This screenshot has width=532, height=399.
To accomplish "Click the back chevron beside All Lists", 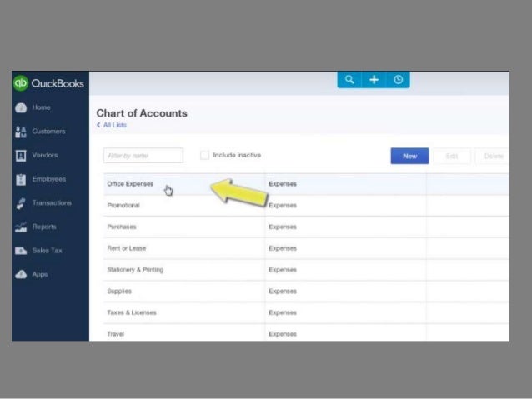I will 98,125.
